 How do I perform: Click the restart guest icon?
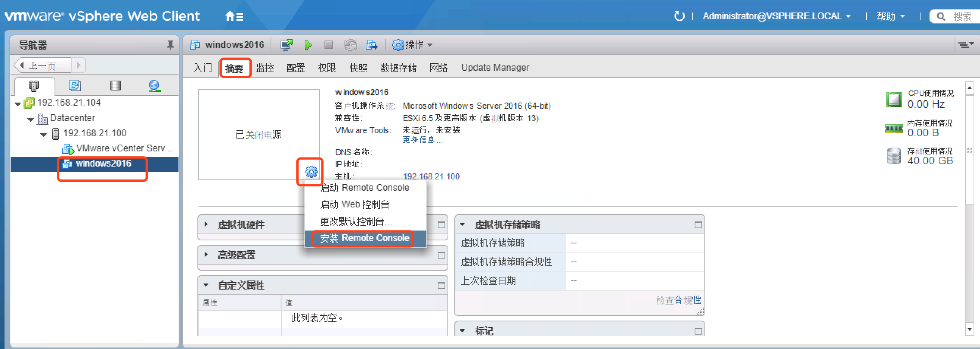point(350,45)
